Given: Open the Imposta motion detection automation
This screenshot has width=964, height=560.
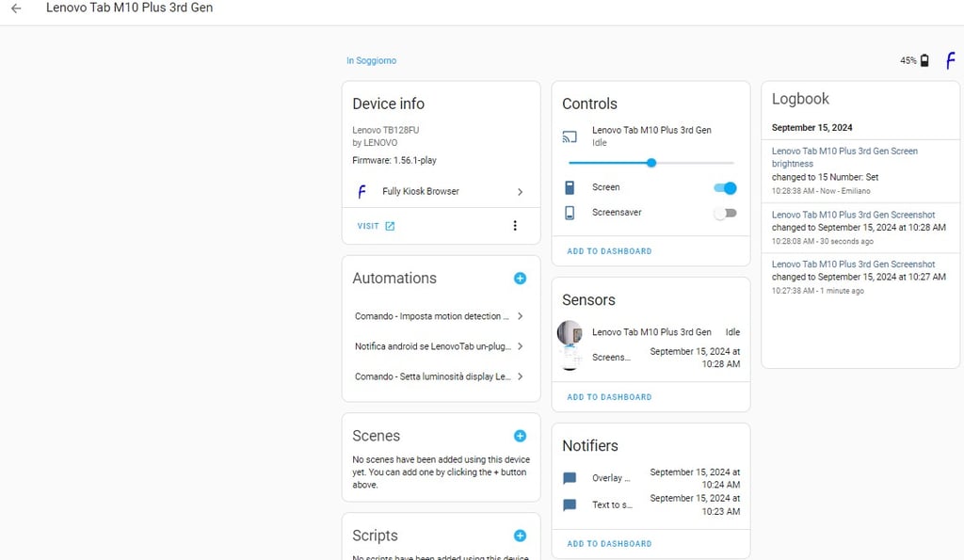Looking at the screenshot, I should [x=440, y=316].
